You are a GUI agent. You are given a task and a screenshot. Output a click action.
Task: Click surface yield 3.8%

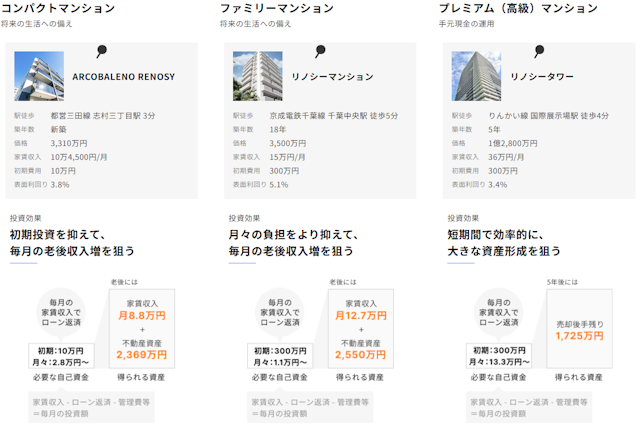click(x=60, y=185)
